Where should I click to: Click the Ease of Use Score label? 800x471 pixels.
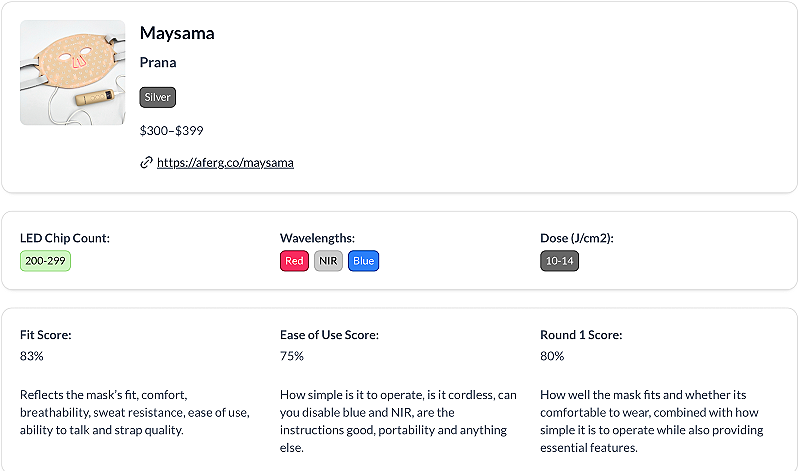329,335
